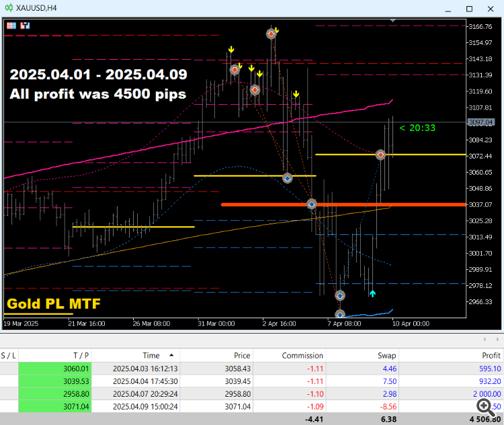Viewport: 504px width, 425px height.
Task: Select the topmost sell trade marker above 3154
Action: tap(271, 34)
